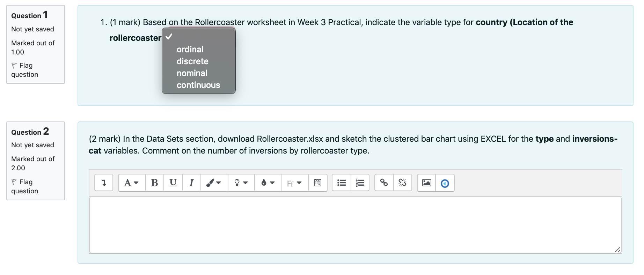Click the clipboard-style toolbar icon
The height and width of the screenshot is (275, 644).
318,183
